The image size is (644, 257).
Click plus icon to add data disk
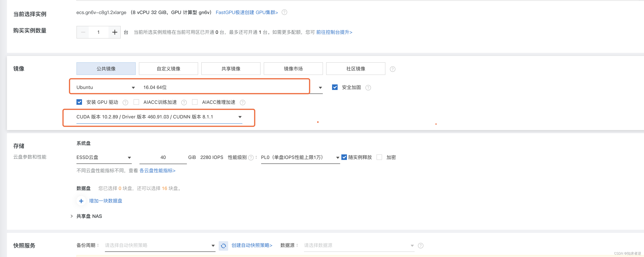pos(81,201)
